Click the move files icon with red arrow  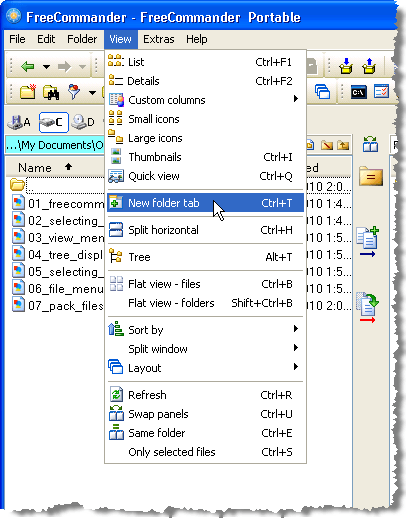(368, 307)
